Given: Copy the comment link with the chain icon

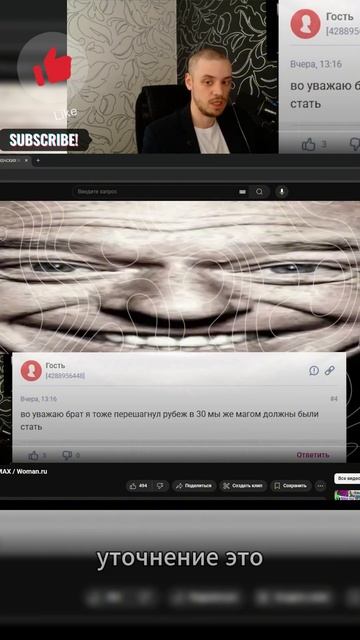Looking at the screenshot, I should click(x=330, y=370).
